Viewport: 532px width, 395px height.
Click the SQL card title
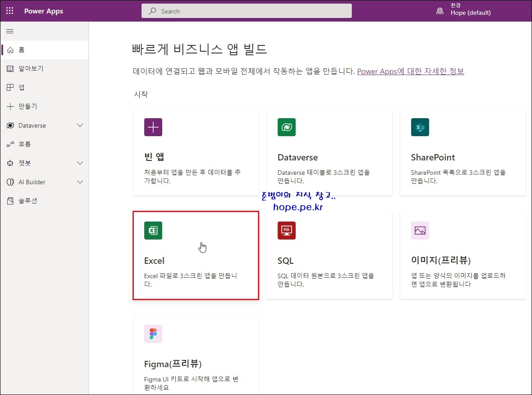coord(285,261)
